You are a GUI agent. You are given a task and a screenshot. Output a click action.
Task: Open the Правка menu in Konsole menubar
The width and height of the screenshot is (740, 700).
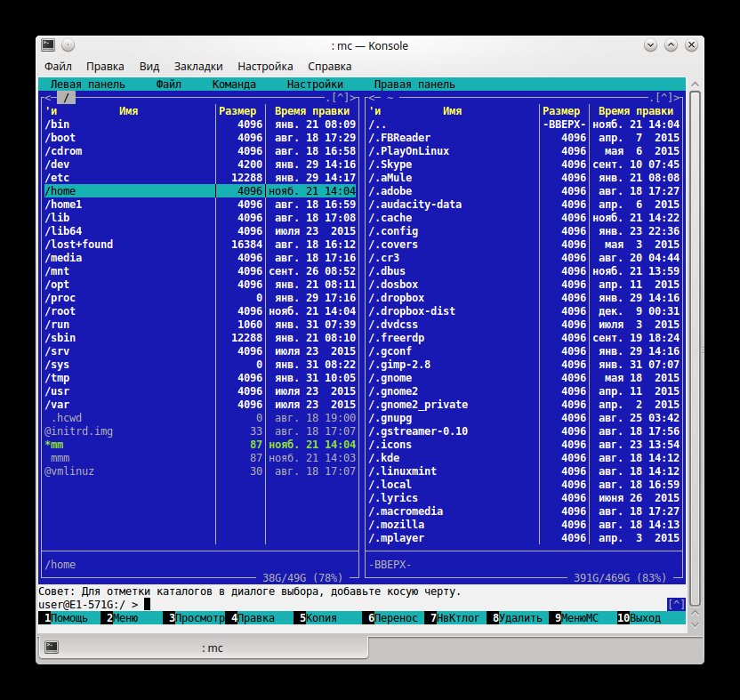tap(105, 67)
